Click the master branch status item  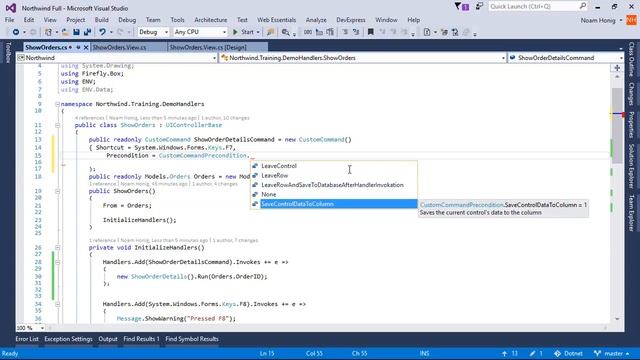click(611, 353)
